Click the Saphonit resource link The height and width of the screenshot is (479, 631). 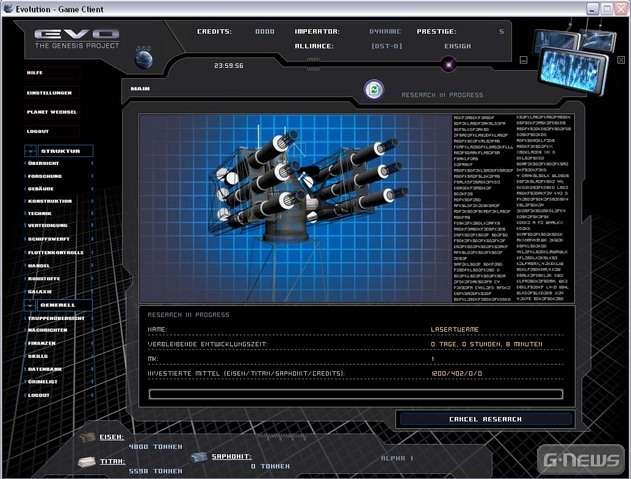[x=231, y=456]
